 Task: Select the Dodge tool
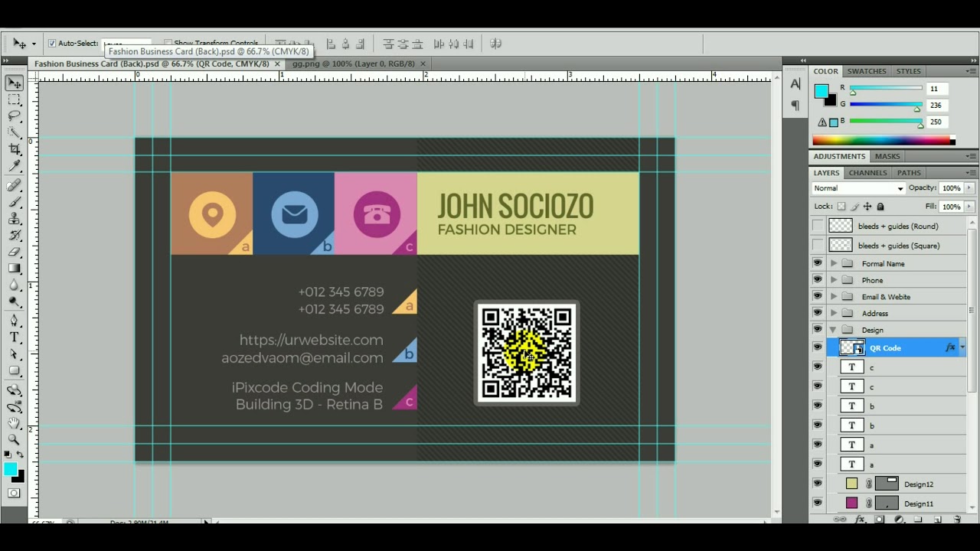tap(15, 302)
